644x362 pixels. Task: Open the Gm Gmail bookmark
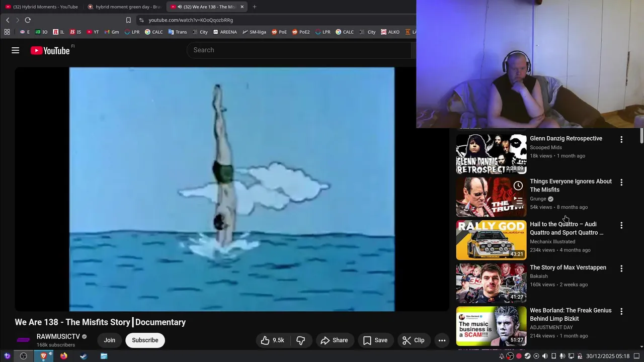(111, 32)
